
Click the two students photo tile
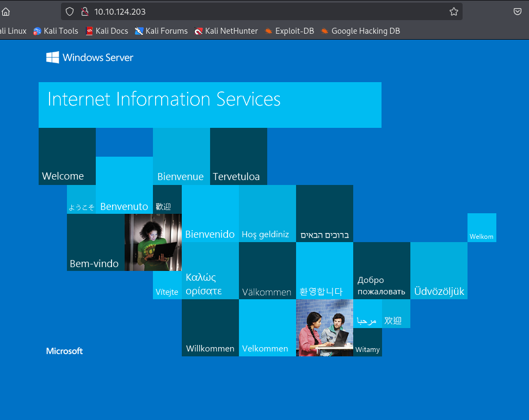pyautogui.click(x=324, y=328)
